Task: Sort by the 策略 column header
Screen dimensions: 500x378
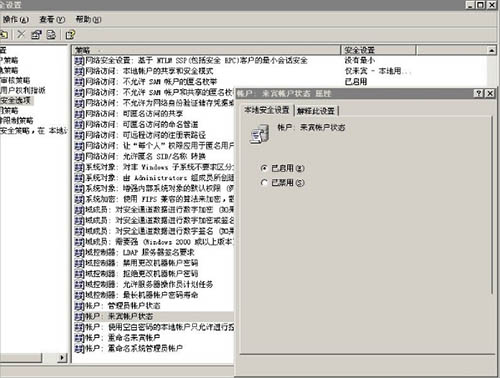Action: point(206,50)
